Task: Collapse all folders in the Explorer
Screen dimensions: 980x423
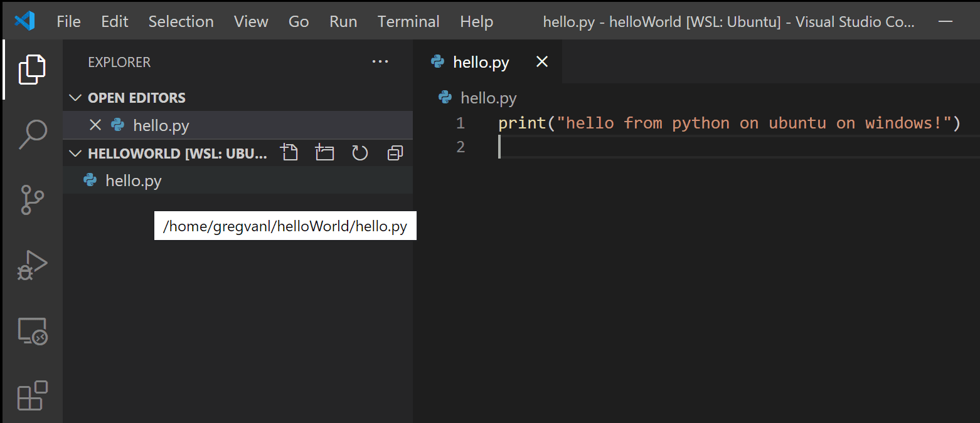Action: point(395,152)
